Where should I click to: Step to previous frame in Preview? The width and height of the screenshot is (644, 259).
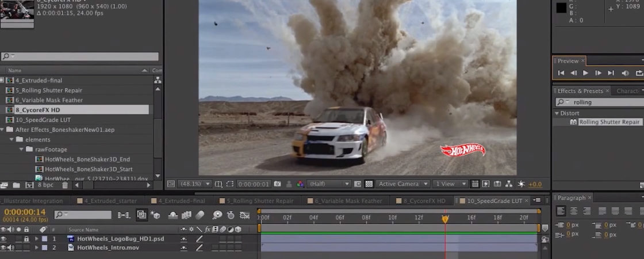[573, 73]
